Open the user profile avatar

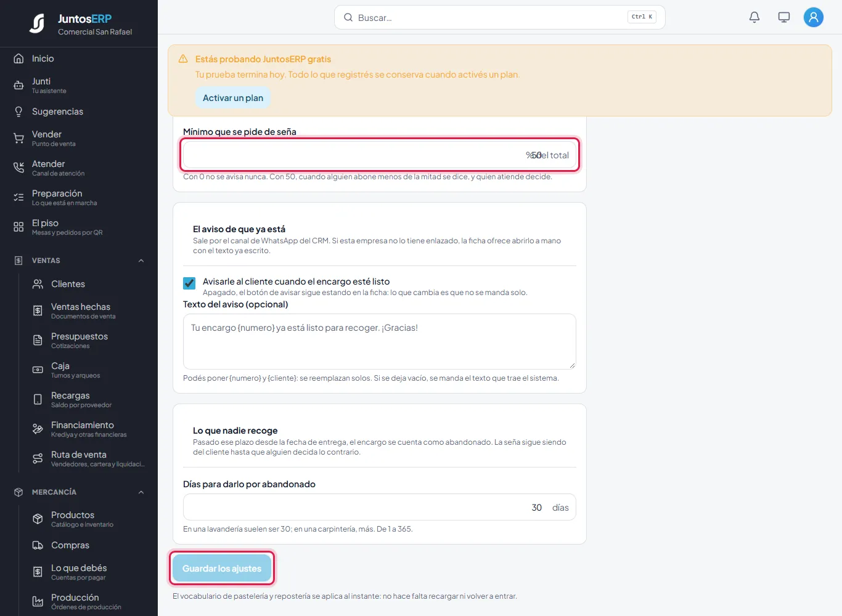[x=814, y=17]
